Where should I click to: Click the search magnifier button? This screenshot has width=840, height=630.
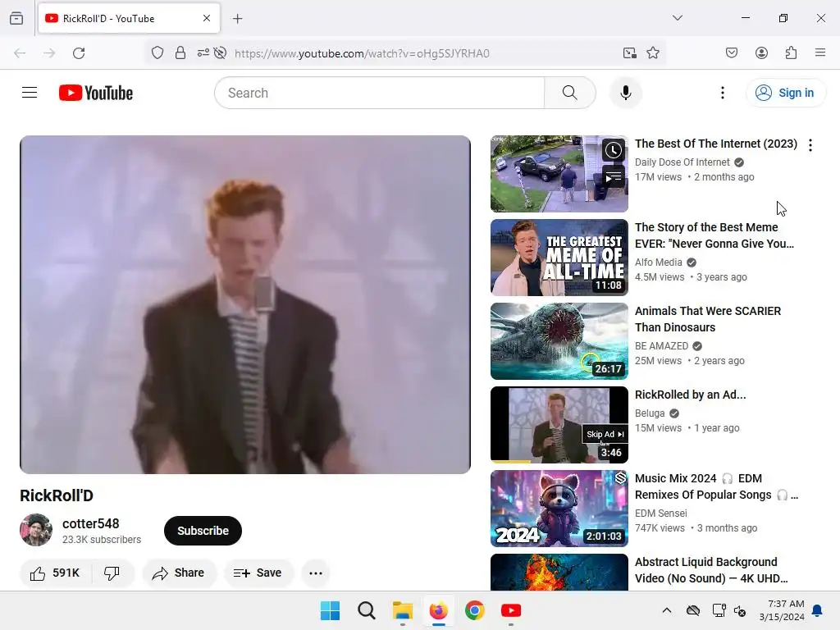coord(570,93)
